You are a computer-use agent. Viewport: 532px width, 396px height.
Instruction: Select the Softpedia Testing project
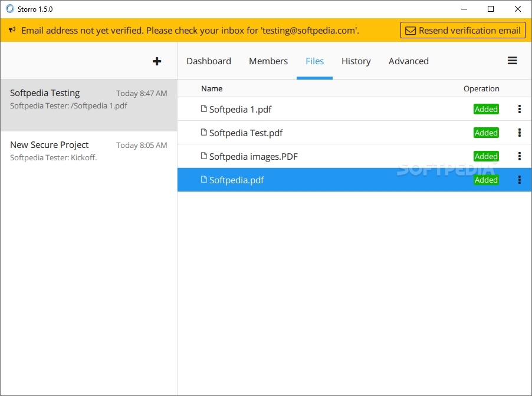tap(88, 105)
